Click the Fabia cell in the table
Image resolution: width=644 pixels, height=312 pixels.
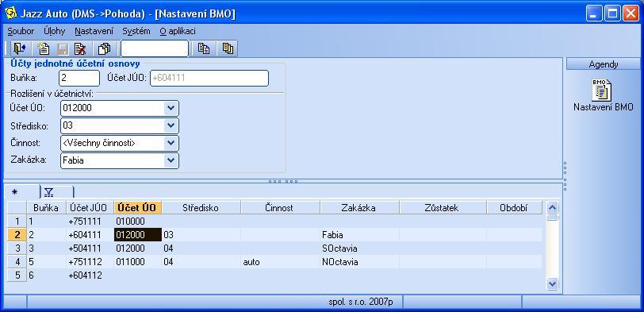coord(359,235)
